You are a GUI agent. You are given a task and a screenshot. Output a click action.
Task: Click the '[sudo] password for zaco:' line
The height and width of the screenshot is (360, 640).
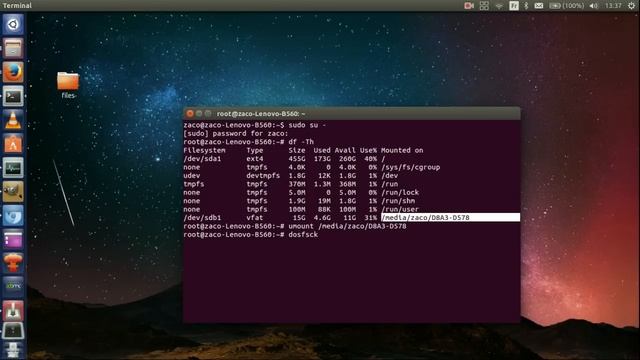(236, 133)
